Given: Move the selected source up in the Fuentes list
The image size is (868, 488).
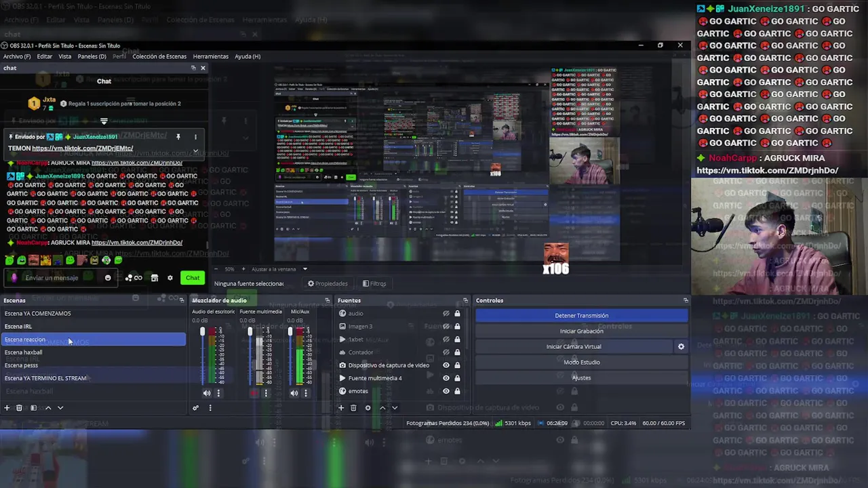Looking at the screenshot, I should (382, 408).
